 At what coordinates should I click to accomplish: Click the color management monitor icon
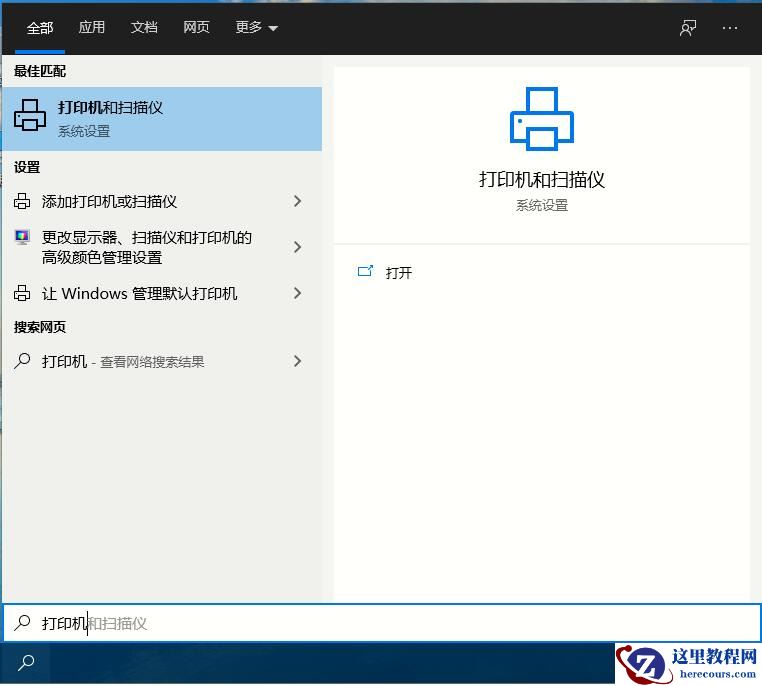coord(22,237)
